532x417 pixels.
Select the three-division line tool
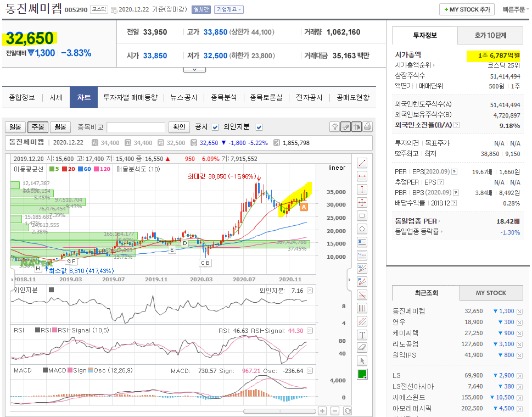pyautogui.click(x=362, y=242)
